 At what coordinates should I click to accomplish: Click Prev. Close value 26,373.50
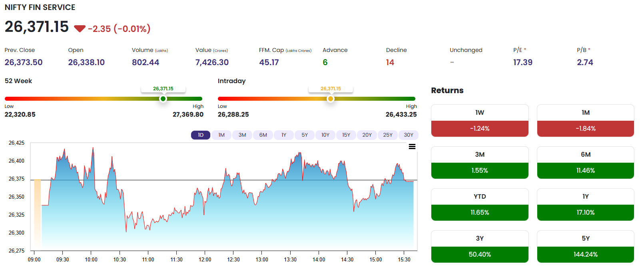pyautogui.click(x=24, y=62)
